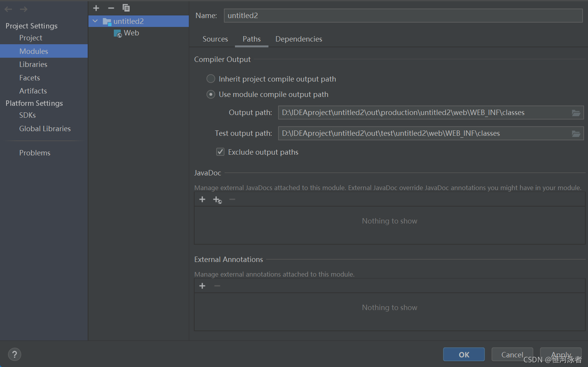Click the Project Settings heading
The width and height of the screenshot is (588, 367).
click(32, 26)
